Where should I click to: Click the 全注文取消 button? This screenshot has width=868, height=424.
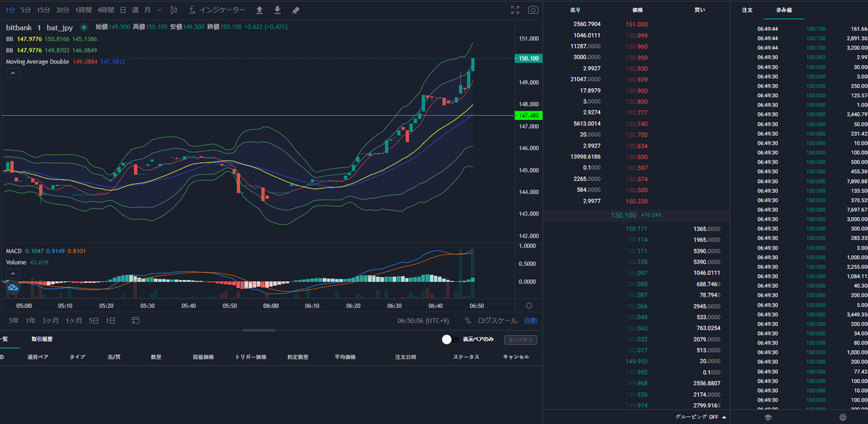(520, 339)
